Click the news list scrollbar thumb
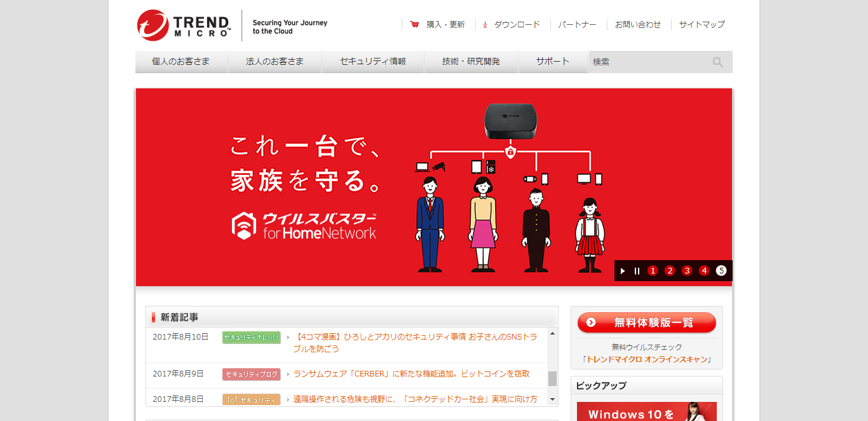 [552, 378]
